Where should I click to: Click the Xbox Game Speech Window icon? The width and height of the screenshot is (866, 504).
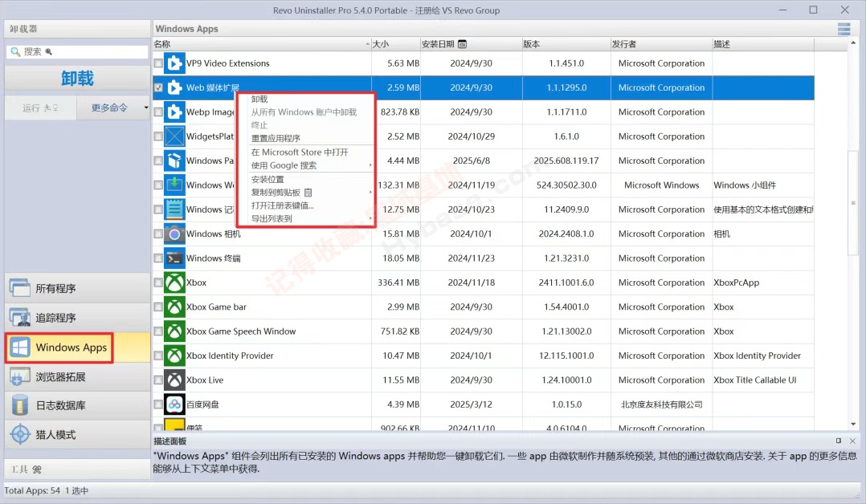pos(174,331)
